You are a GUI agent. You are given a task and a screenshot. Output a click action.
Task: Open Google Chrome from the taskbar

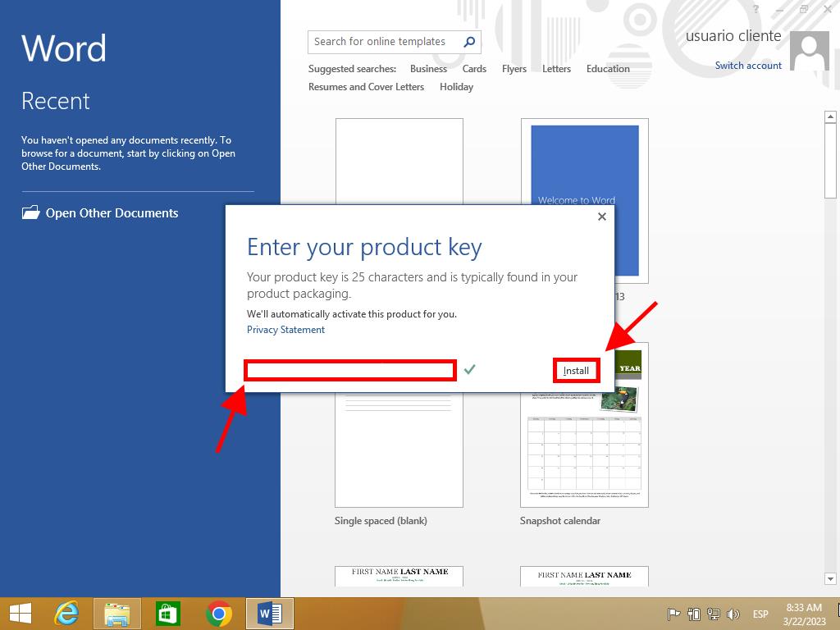pyautogui.click(x=219, y=614)
